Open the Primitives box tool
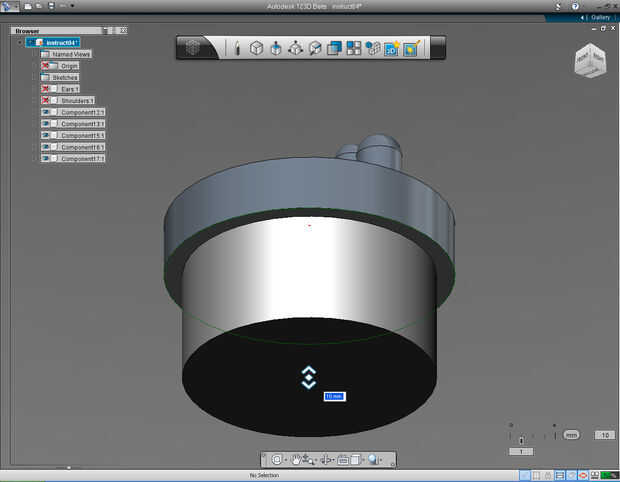The width and height of the screenshot is (620, 482). pyautogui.click(x=256, y=47)
